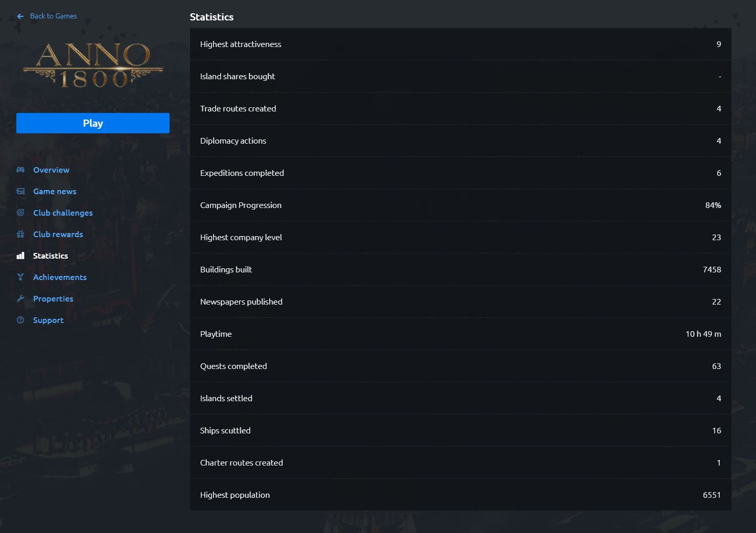Click the Achievements medal icon
The image size is (756, 533).
(x=20, y=277)
